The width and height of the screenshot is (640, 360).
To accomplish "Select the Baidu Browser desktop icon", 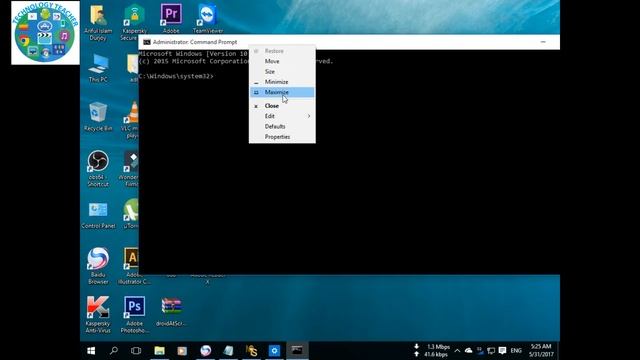I will [98, 266].
